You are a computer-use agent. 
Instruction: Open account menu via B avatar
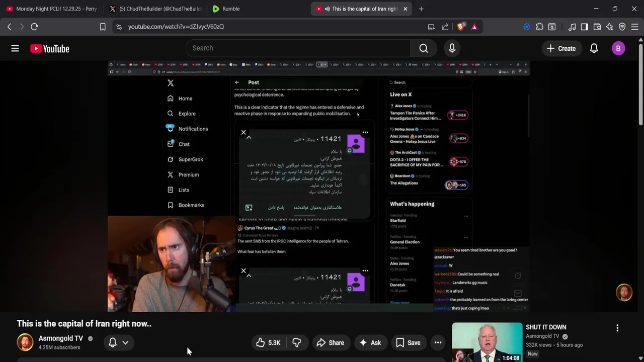[618, 48]
